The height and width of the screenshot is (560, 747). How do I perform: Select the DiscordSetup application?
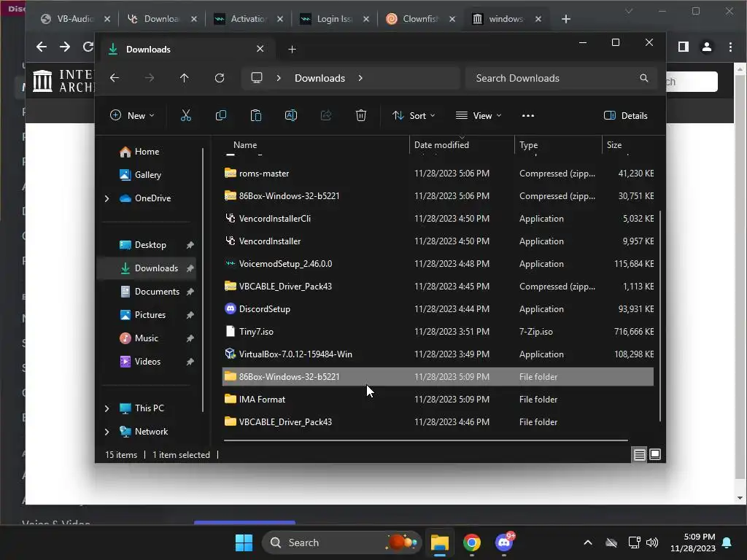438,309
